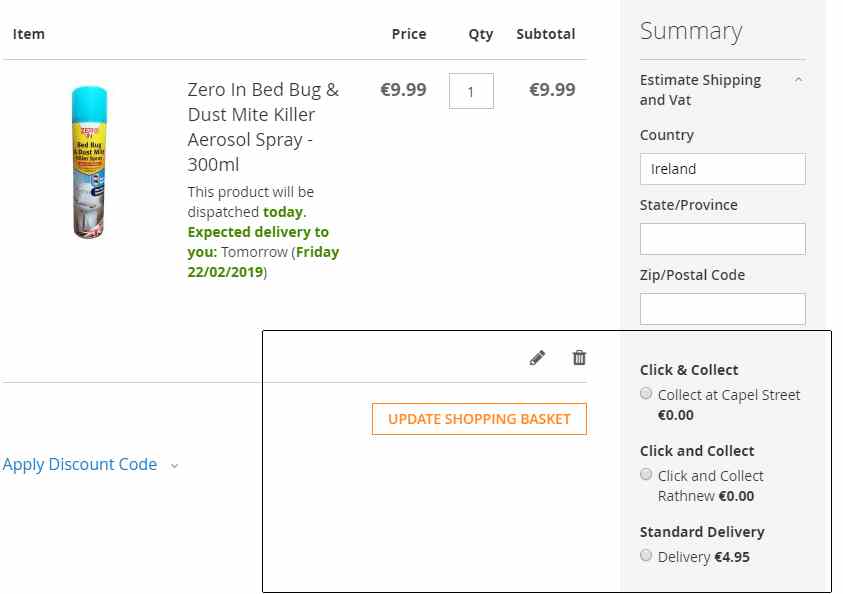
Task: Click the aerosol spray product thumbnail
Action: (90, 162)
